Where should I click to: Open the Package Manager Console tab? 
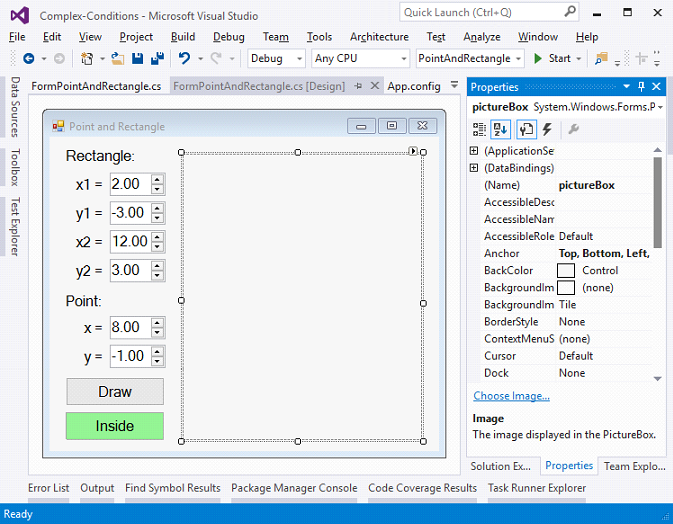tap(294, 488)
